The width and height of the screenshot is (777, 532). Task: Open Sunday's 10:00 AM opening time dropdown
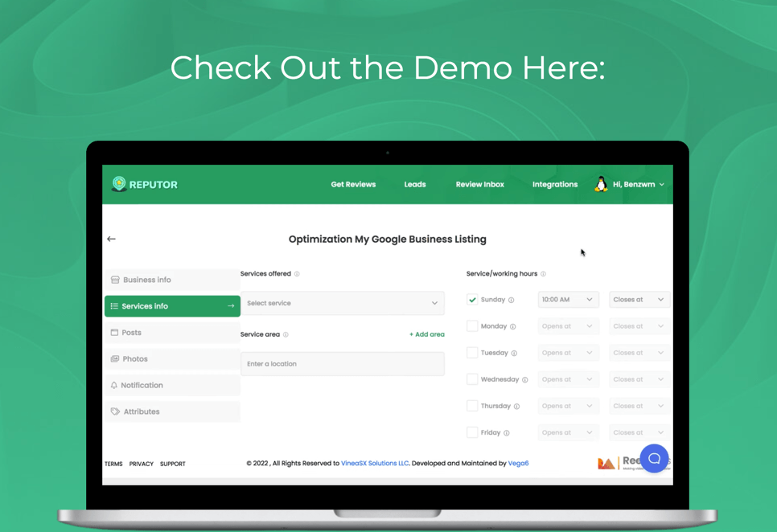tap(568, 300)
